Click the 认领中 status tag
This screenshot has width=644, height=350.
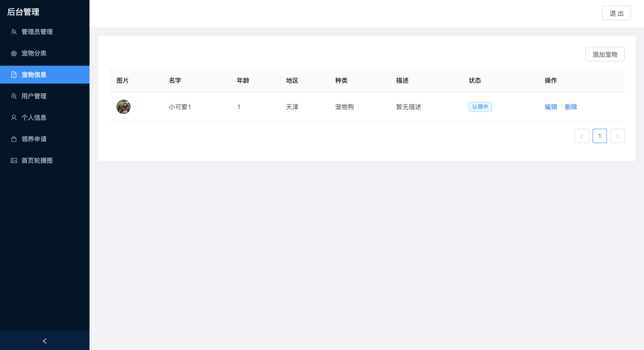(x=480, y=107)
